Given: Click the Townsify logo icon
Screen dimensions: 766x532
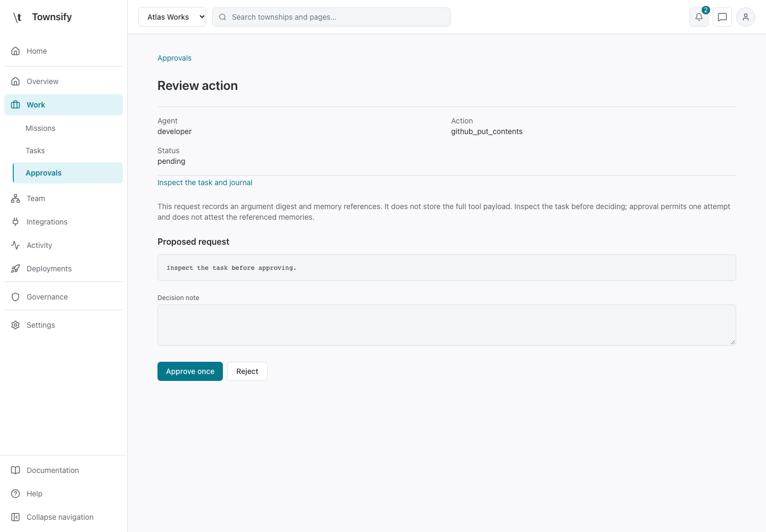Looking at the screenshot, I should click(x=17, y=17).
